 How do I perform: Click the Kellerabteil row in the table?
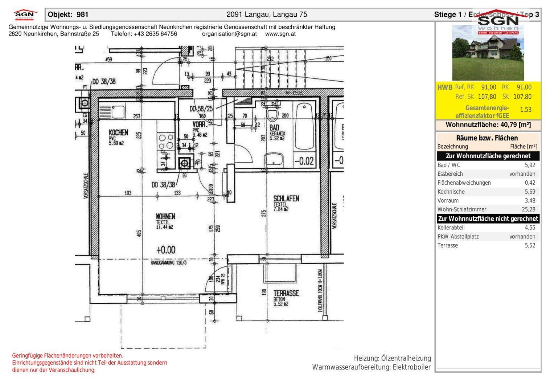pyautogui.click(x=488, y=228)
